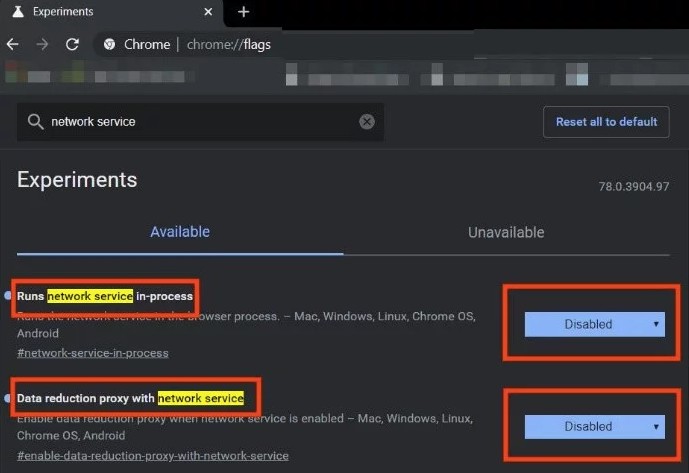Click the browser back arrow
Image resolution: width=689 pixels, height=473 pixels.
pyautogui.click(x=13, y=44)
